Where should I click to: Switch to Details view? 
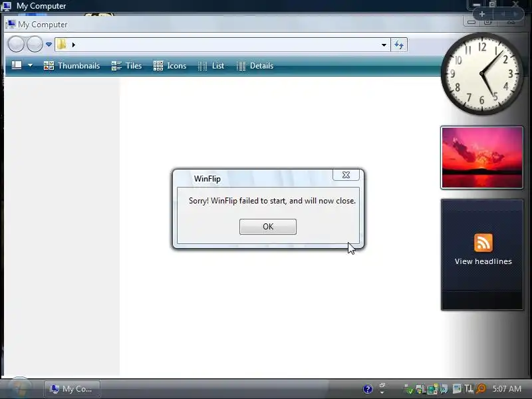click(x=255, y=66)
